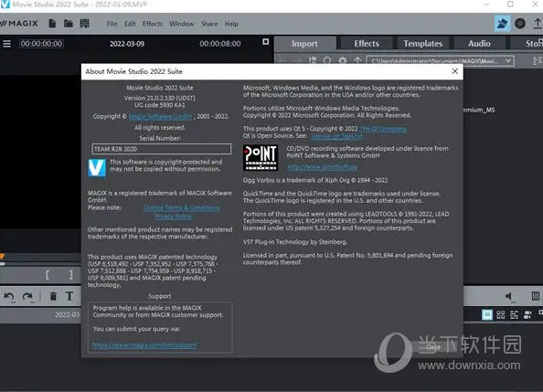Open the Edit menu
The height and width of the screenshot is (392, 543).
130,24
